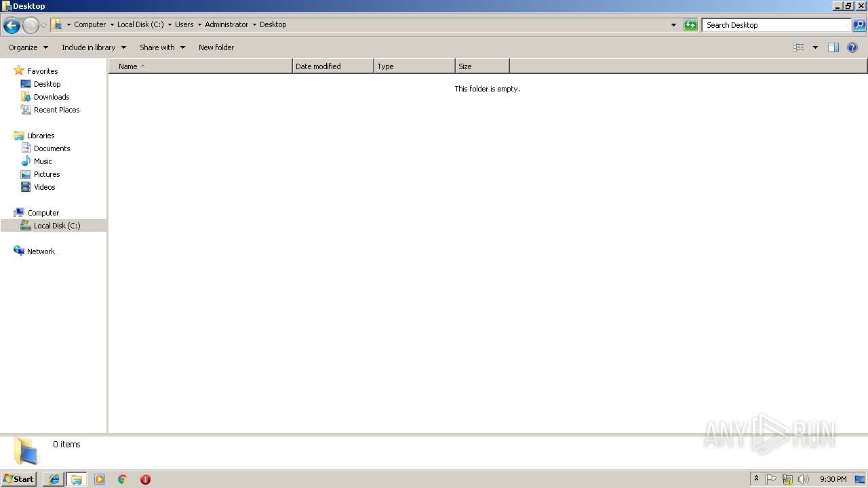868x488 pixels.
Task: Open the Music library
Action: (43, 161)
